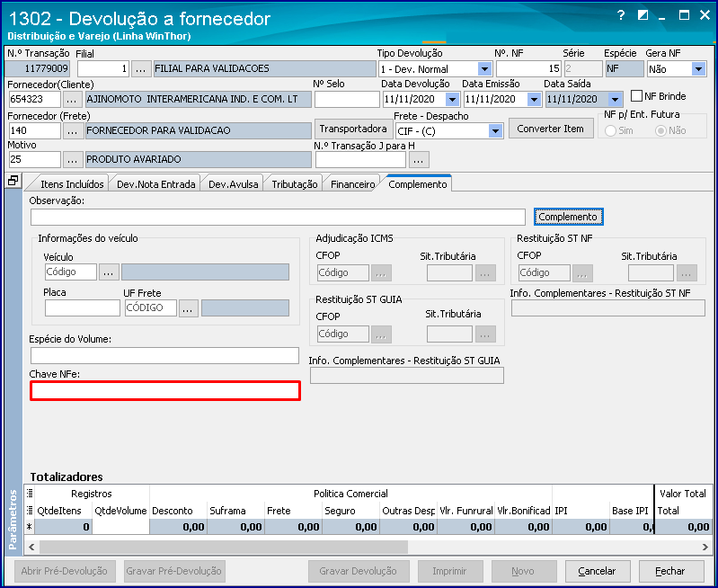This screenshot has height=588, width=718.
Task: Switch to Tributação tab
Action: point(295,184)
